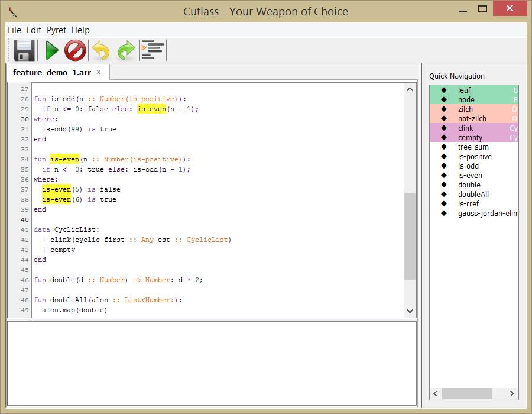
Task: Close the Cutlass window
Action: 510,8
